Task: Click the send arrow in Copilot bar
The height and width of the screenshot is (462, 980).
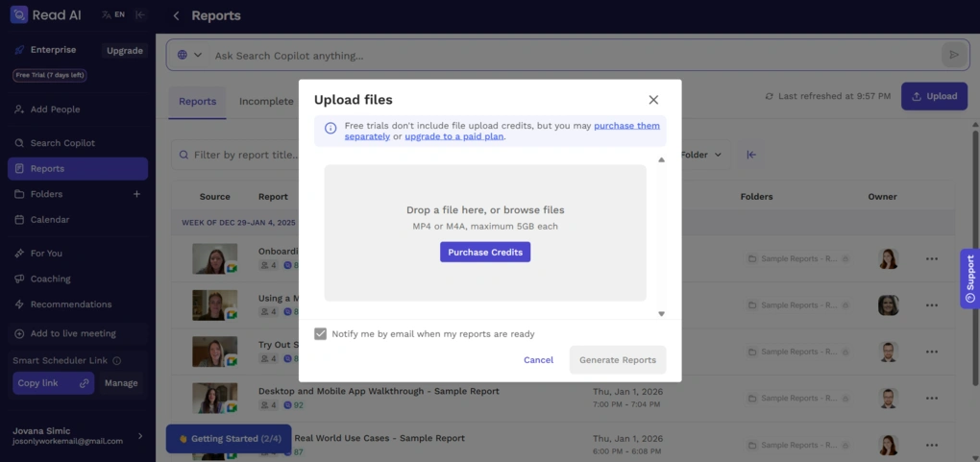Action: [954, 55]
